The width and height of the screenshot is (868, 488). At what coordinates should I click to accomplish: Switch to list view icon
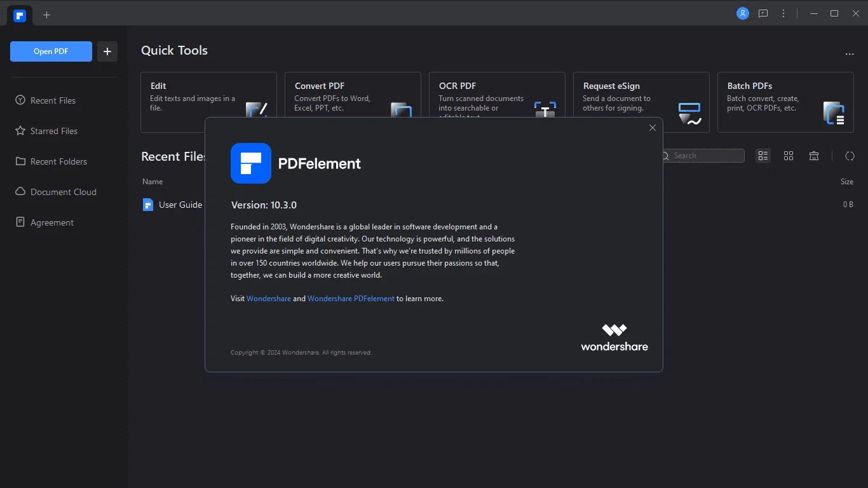click(763, 156)
